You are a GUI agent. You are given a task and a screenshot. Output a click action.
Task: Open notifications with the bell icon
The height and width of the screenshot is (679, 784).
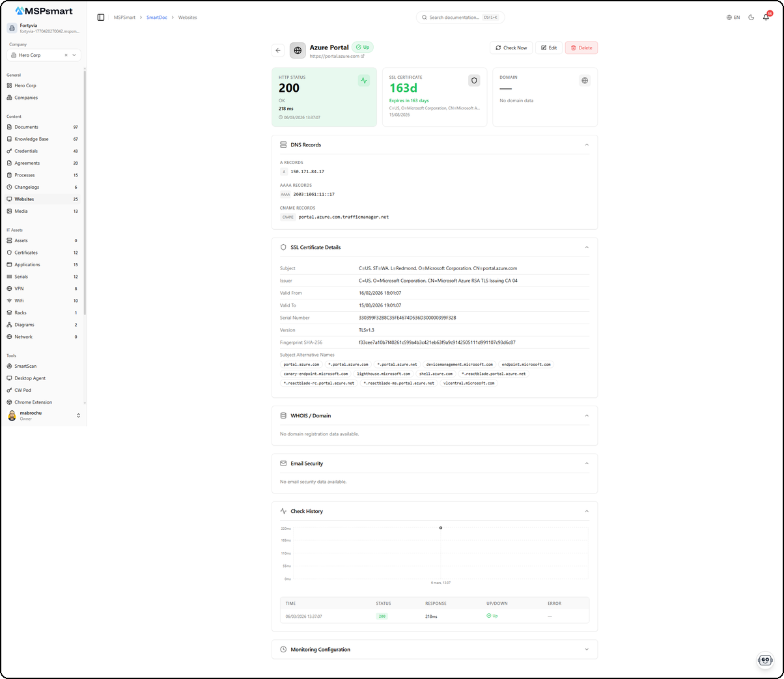point(765,18)
